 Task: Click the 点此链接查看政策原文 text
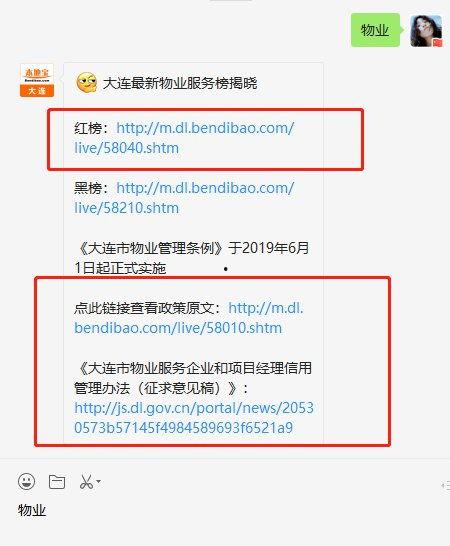click(143, 308)
